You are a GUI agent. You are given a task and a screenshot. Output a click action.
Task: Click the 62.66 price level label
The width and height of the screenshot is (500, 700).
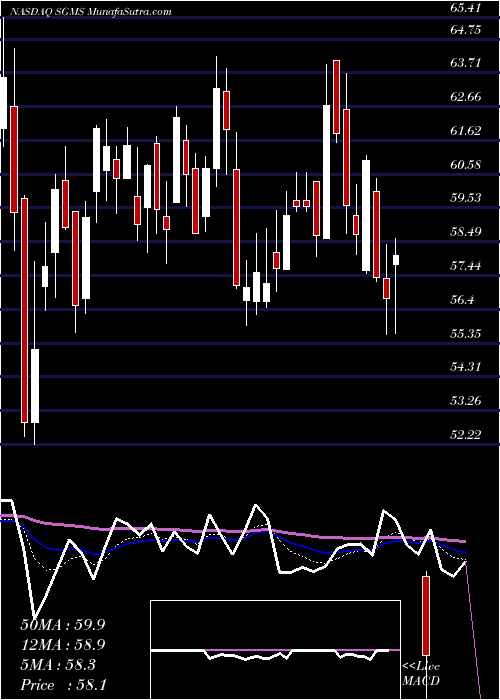466,97
